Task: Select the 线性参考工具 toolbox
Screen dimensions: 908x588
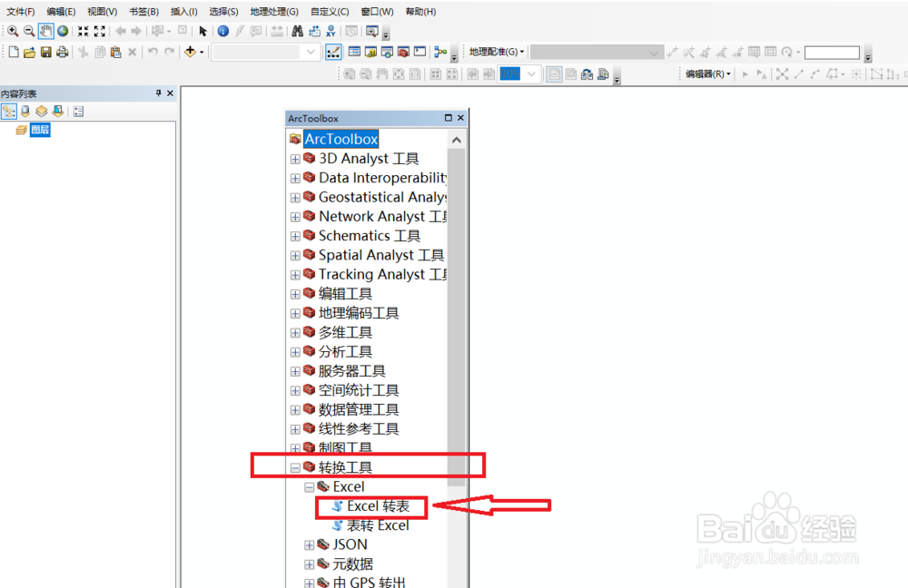Action: coord(359,429)
